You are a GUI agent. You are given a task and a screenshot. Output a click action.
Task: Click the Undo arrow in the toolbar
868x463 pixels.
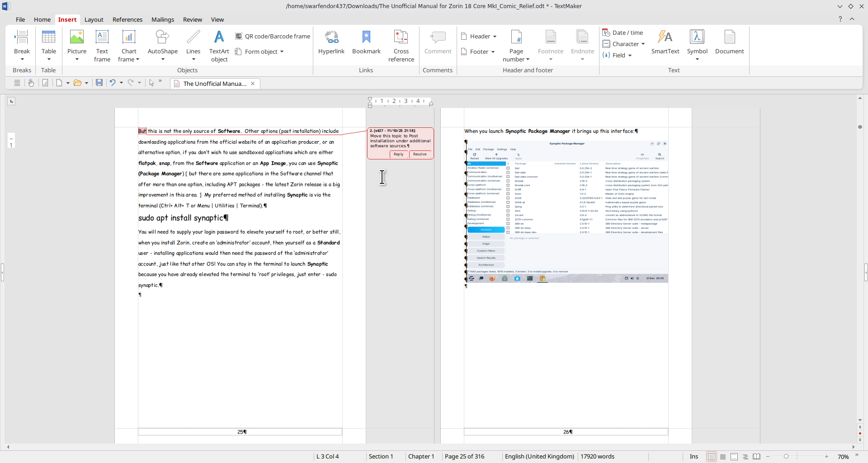tap(113, 83)
